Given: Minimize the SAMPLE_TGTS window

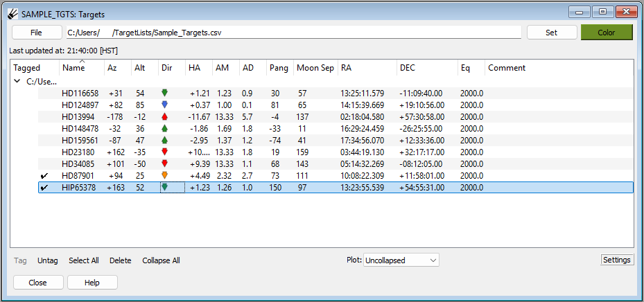Looking at the screenshot, I should (x=580, y=12).
